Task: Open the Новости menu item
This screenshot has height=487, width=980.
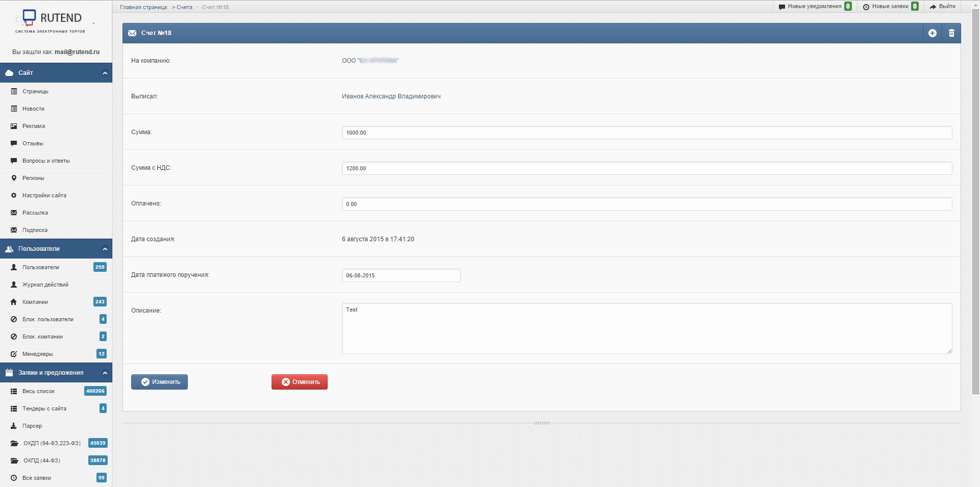Action: click(x=33, y=109)
